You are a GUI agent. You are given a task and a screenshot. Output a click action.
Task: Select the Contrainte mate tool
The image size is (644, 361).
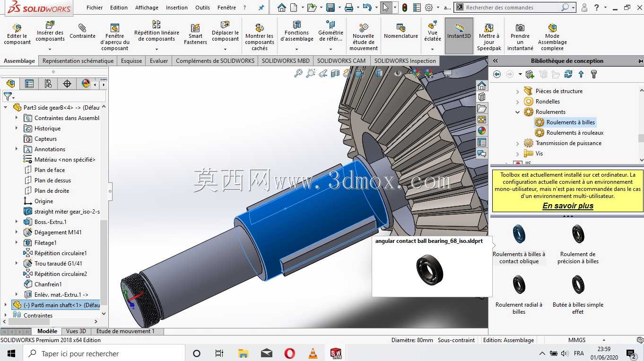82,31
